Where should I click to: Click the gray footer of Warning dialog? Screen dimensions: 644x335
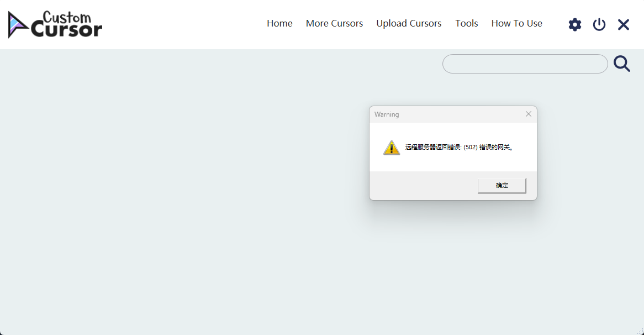[x=420, y=186]
